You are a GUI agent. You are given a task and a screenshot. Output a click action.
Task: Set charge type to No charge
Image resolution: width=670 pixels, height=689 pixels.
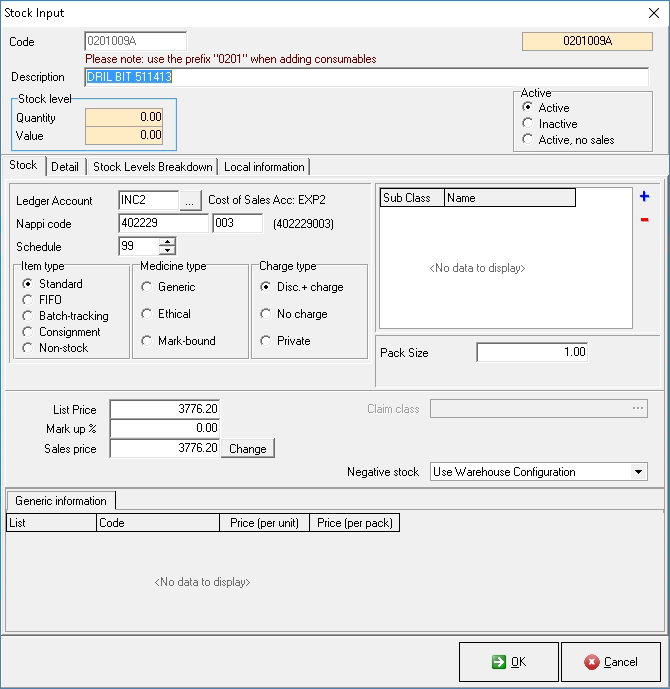(x=265, y=314)
